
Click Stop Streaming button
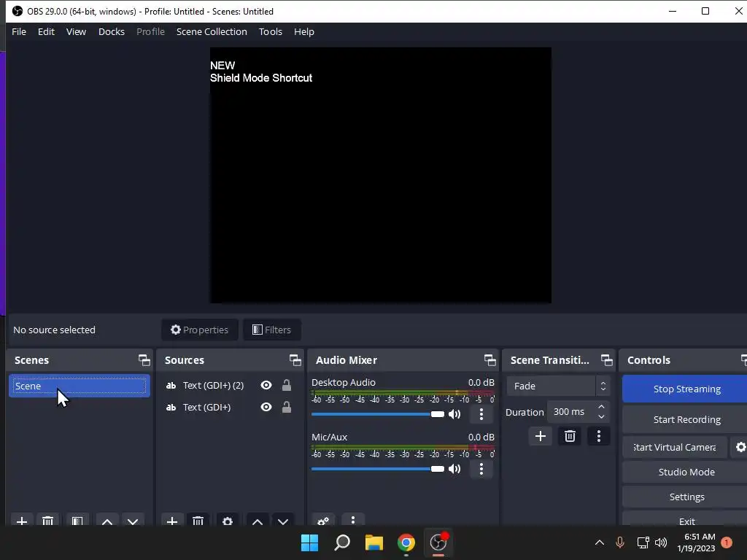[x=686, y=389]
